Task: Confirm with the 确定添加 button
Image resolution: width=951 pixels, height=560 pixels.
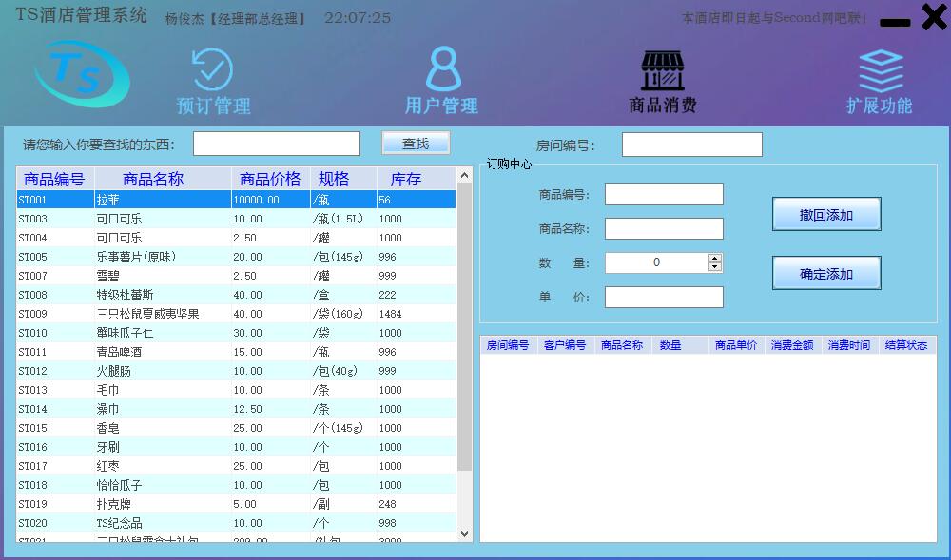Action: (825, 274)
